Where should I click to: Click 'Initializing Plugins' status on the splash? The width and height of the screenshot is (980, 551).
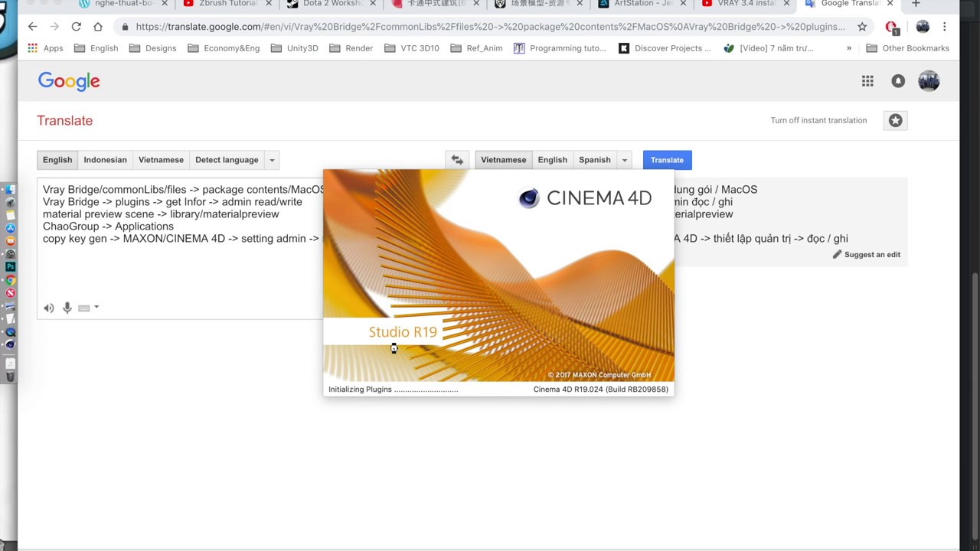tap(393, 390)
